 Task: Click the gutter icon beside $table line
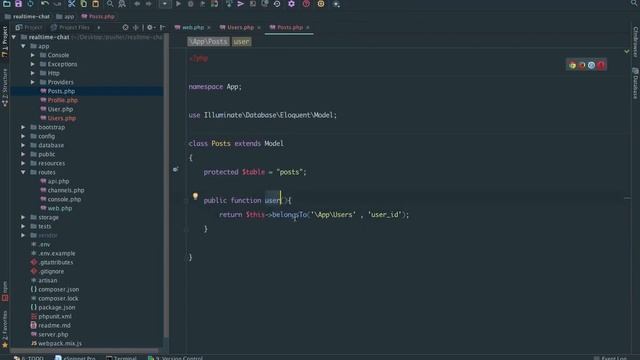[x=175, y=169]
